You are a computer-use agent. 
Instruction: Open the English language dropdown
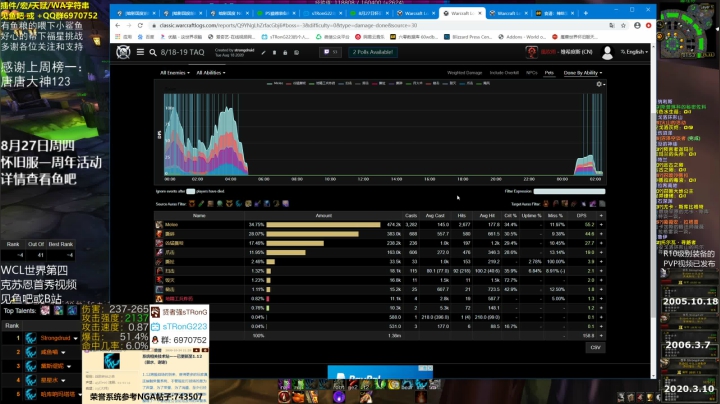click(634, 52)
